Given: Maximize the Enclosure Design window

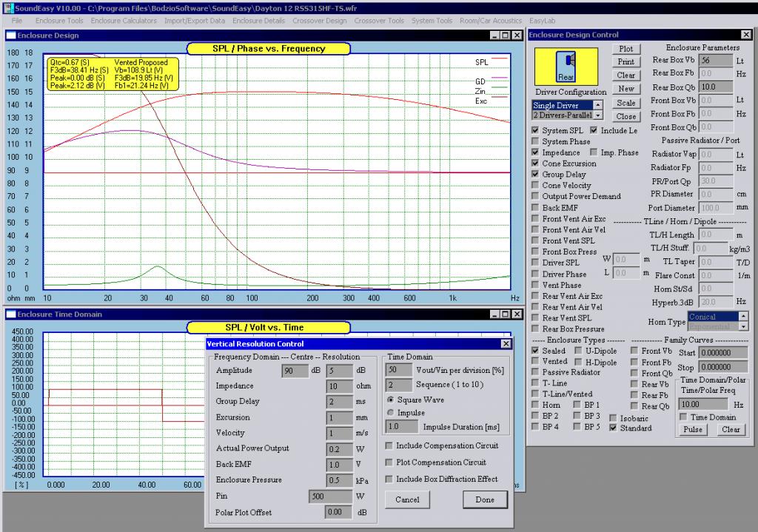Looking at the screenshot, I should [505, 36].
